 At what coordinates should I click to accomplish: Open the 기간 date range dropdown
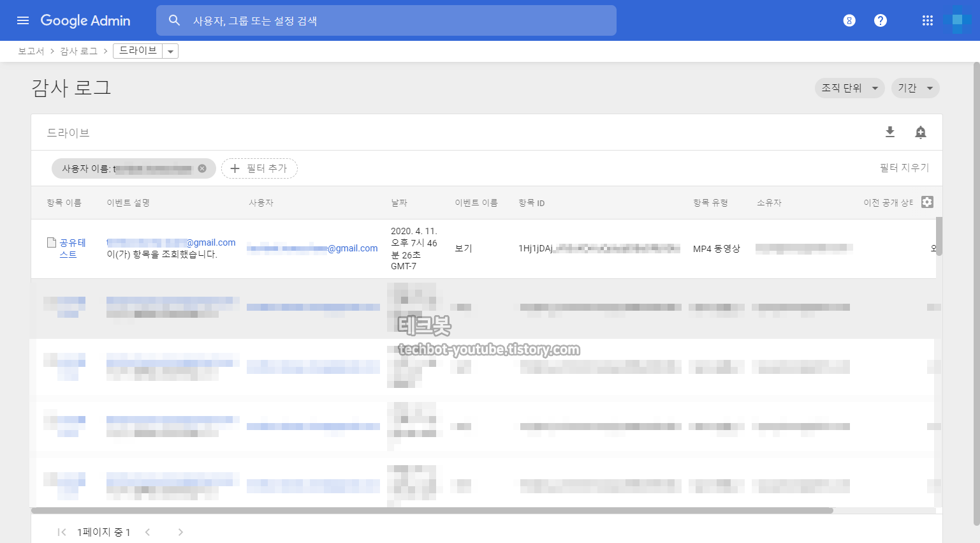click(915, 88)
